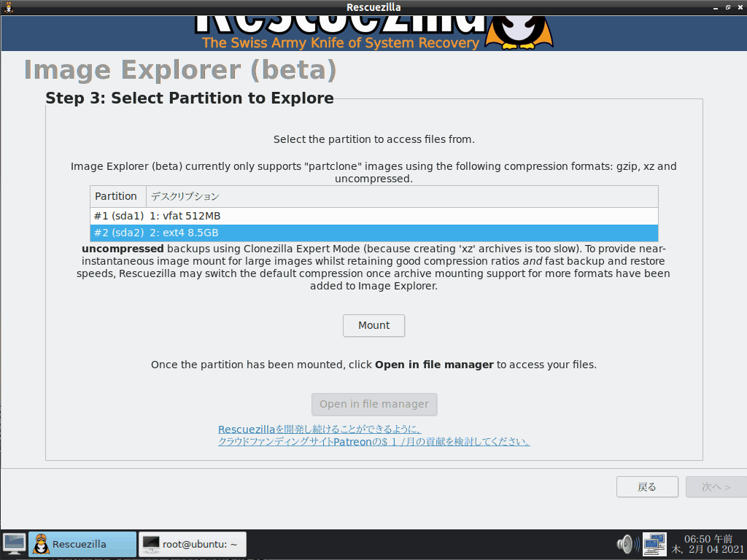Select the #2 (sda2) ext4 8.5GB partition row
This screenshot has width=747, height=560.
[x=374, y=233]
